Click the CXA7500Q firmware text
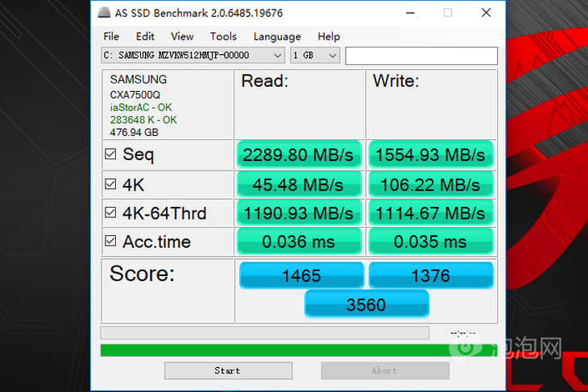Image resolution: width=588 pixels, height=392 pixels. tap(135, 95)
